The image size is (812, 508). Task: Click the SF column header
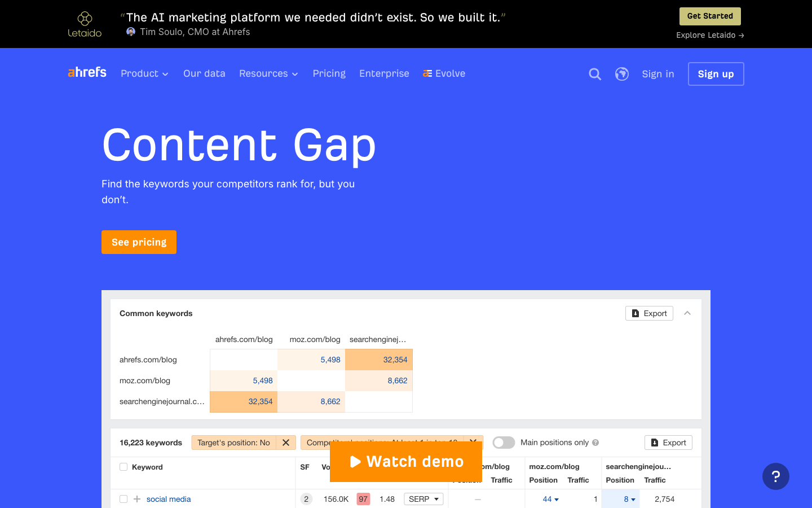tap(305, 467)
